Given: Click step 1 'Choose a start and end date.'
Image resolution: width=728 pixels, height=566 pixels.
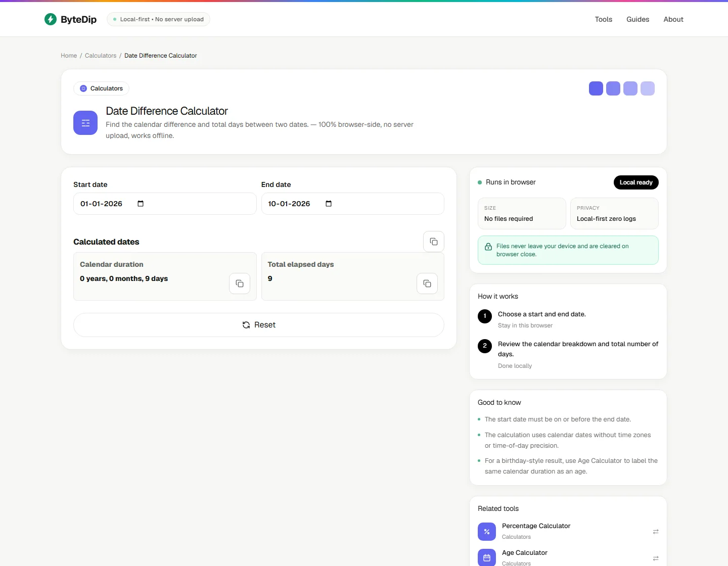Looking at the screenshot, I should [x=542, y=314].
